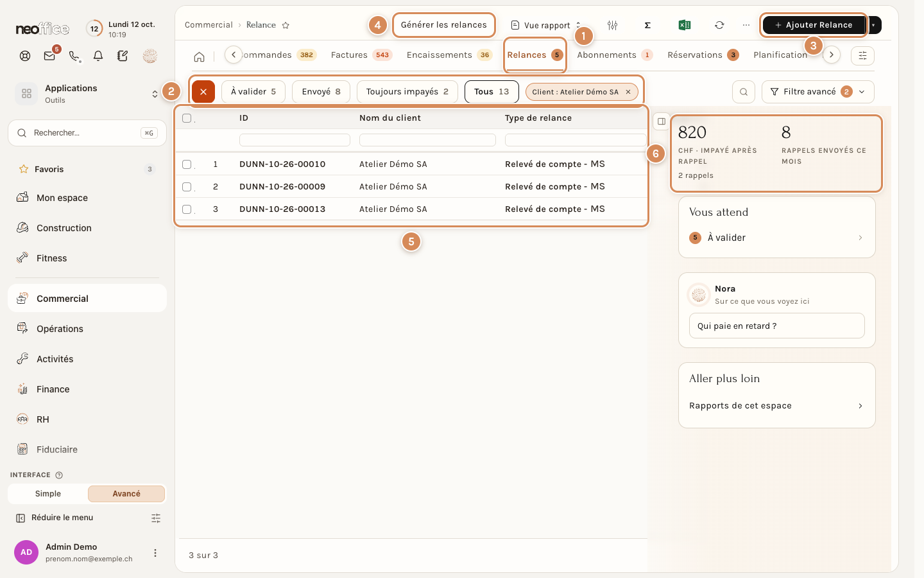The image size is (924, 578).
Task: Open the help lifebuoy icon
Action: [25, 56]
